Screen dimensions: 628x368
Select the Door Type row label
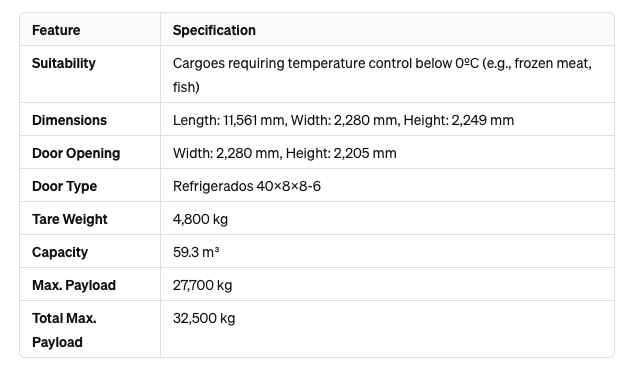(64, 186)
